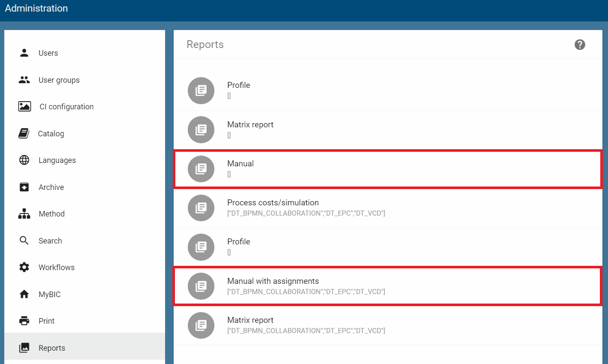The width and height of the screenshot is (608, 364).
Task: Open User groups via its people icon
Action: [24, 80]
